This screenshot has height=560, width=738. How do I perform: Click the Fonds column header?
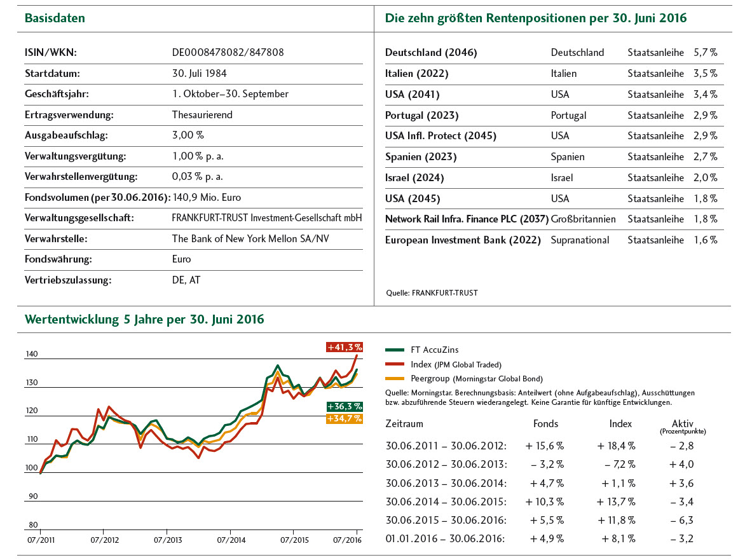click(x=545, y=424)
